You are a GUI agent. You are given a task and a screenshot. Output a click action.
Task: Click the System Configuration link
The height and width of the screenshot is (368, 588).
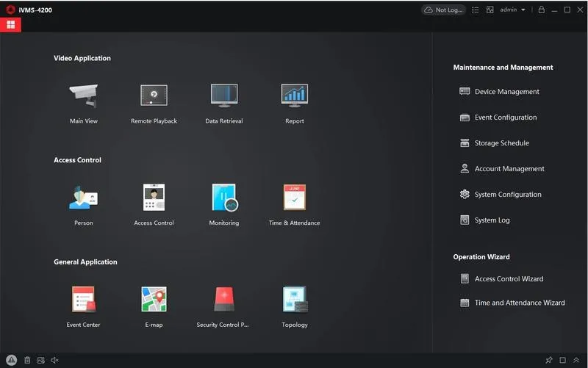(507, 195)
